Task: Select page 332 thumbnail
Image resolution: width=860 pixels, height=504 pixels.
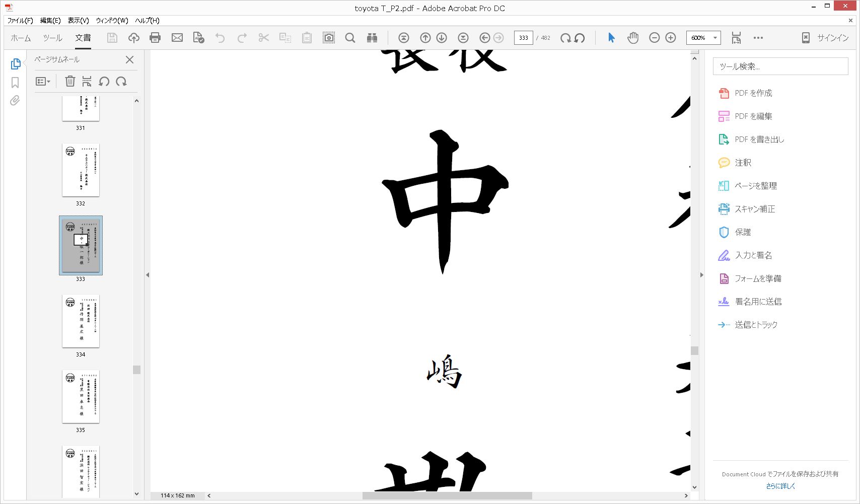Action: [81, 170]
